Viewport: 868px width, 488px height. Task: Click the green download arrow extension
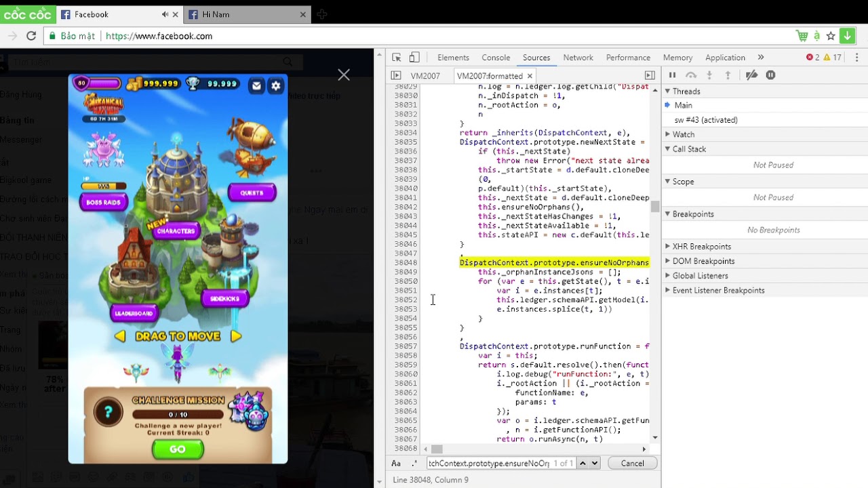[x=847, y=36]
